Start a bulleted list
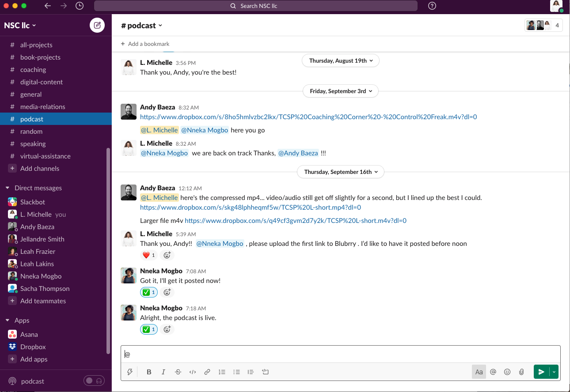The width and height of the screenshot is (570, 392). pos(236,372)
